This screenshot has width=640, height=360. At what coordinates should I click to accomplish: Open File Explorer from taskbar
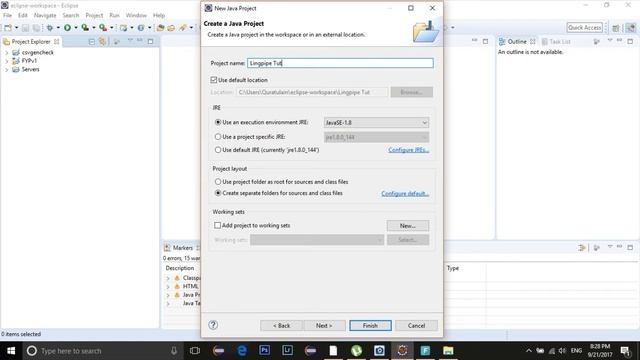pos(448,351)
